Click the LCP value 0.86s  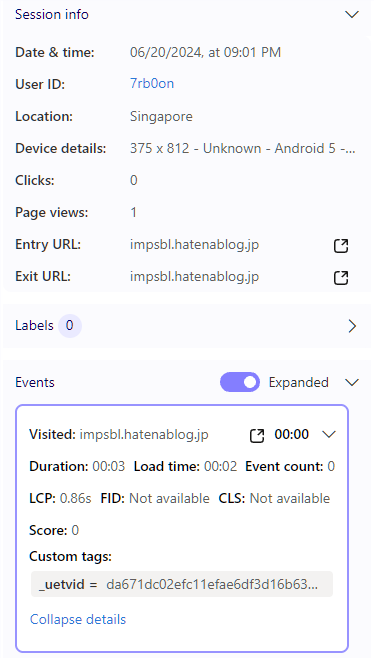[76, 498]
